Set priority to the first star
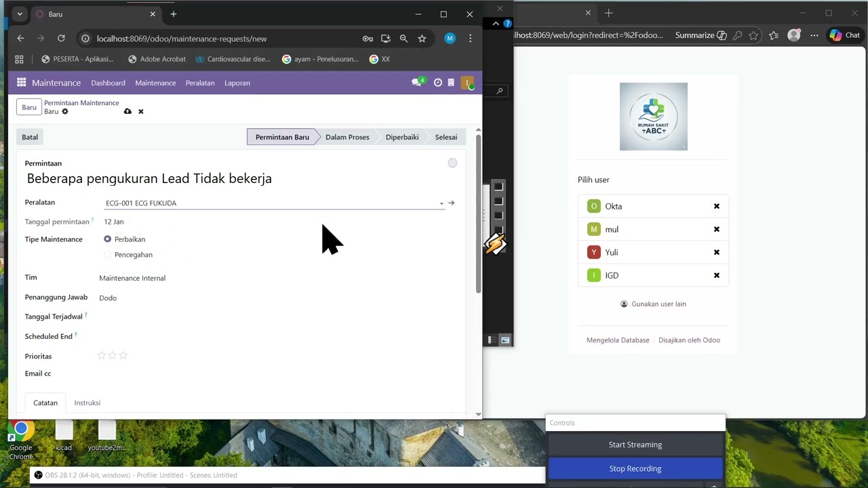Image resolution: width=868 pixels, height=488 pixels. point(102,355)
